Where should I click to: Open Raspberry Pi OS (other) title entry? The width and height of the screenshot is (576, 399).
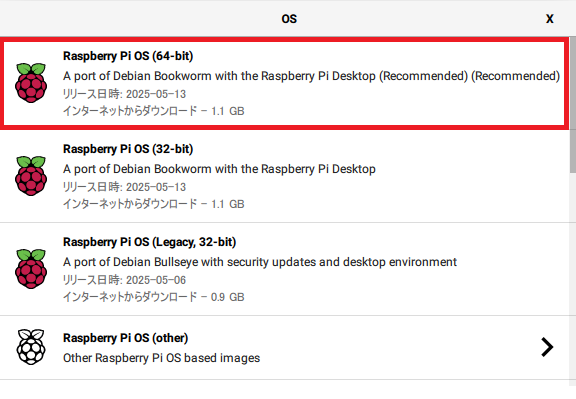[125, 338]
